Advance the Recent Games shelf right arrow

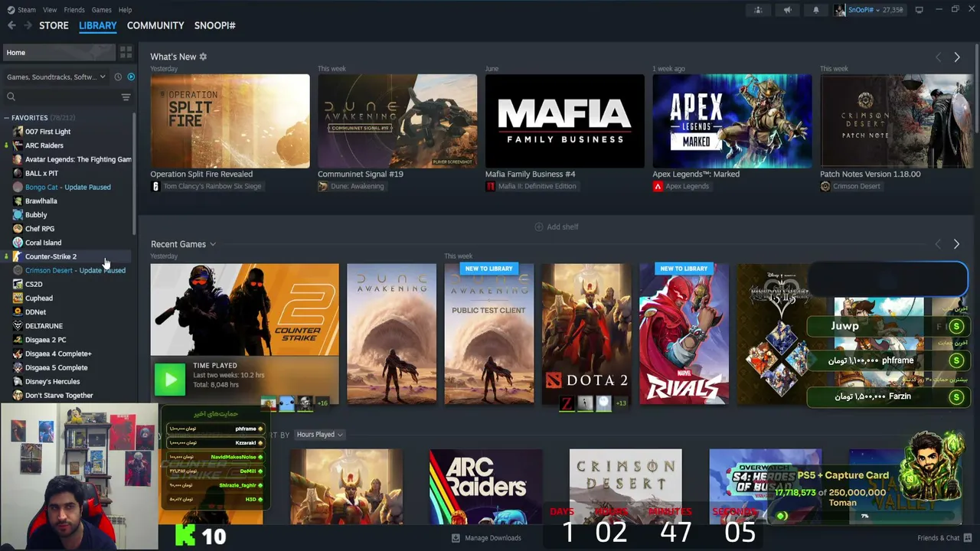(x=956, y=244)
